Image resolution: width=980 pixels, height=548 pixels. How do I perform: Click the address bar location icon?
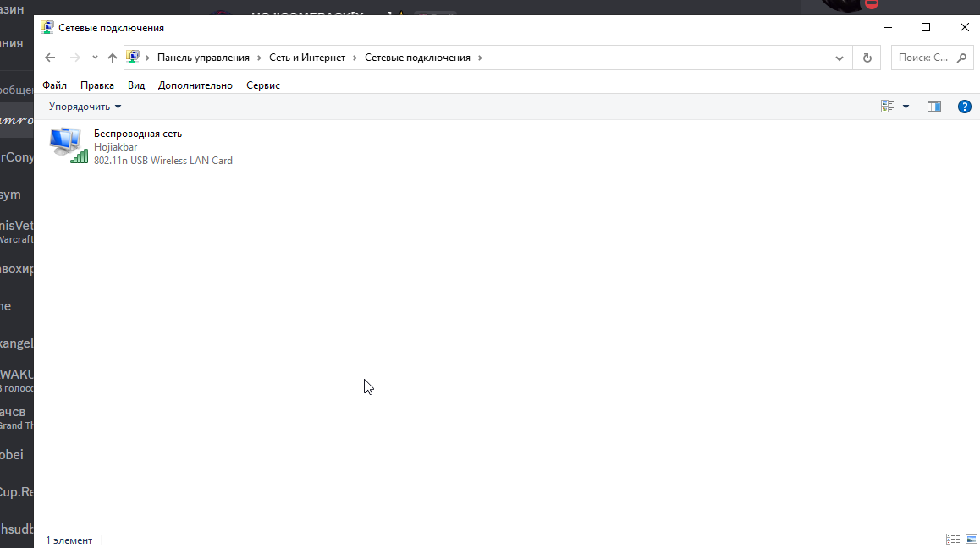pyautogui.click(x=133, y=58)
